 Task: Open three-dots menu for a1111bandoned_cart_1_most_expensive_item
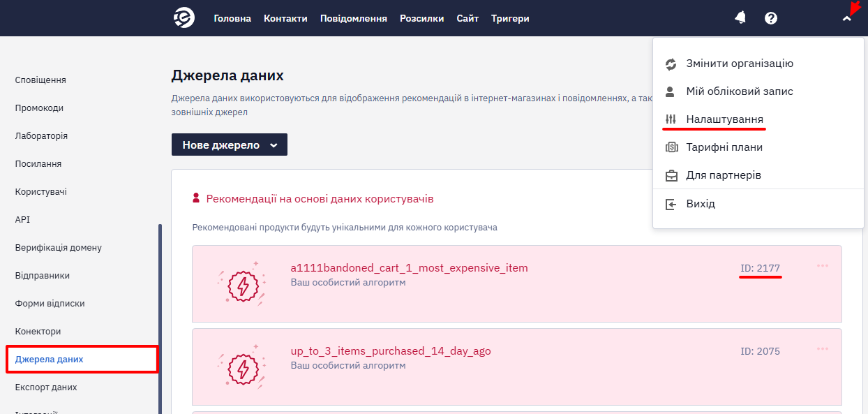point(823,266)
